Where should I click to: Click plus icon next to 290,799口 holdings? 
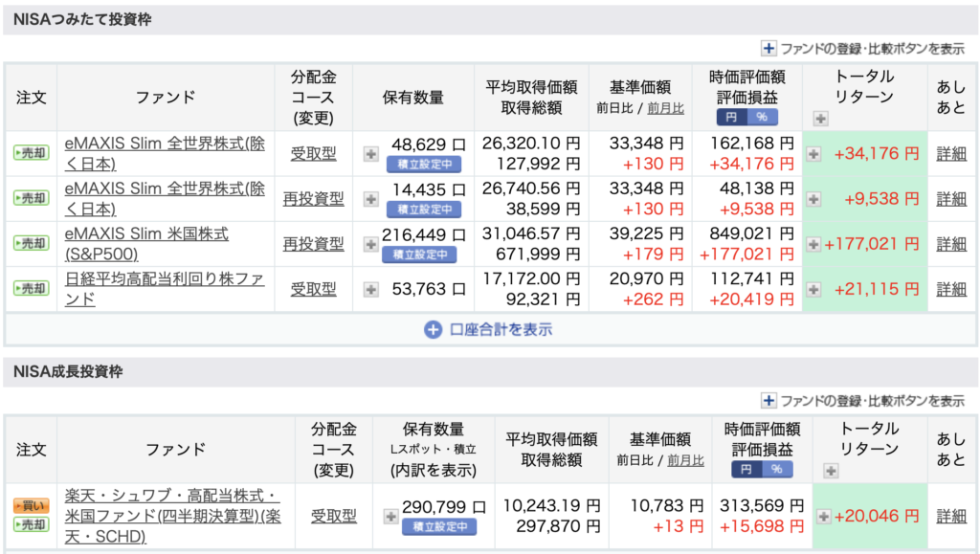click(x=390, y=516)
